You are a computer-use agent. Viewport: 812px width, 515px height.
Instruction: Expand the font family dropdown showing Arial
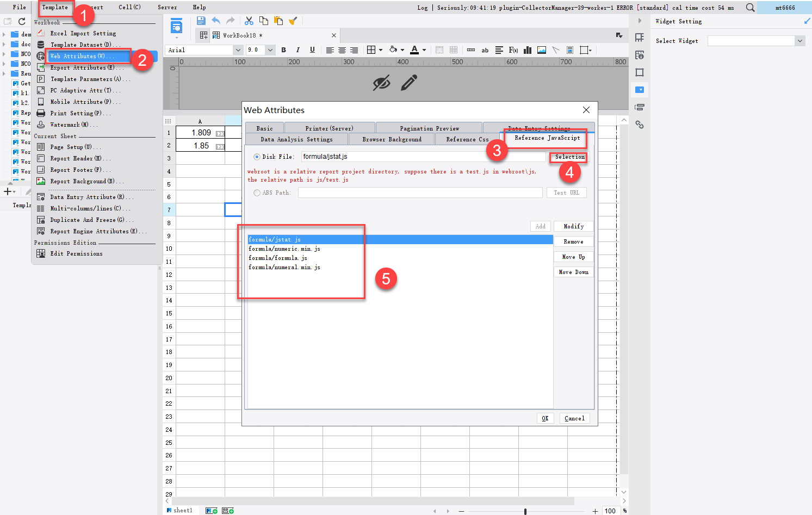(x=238, y=49)
